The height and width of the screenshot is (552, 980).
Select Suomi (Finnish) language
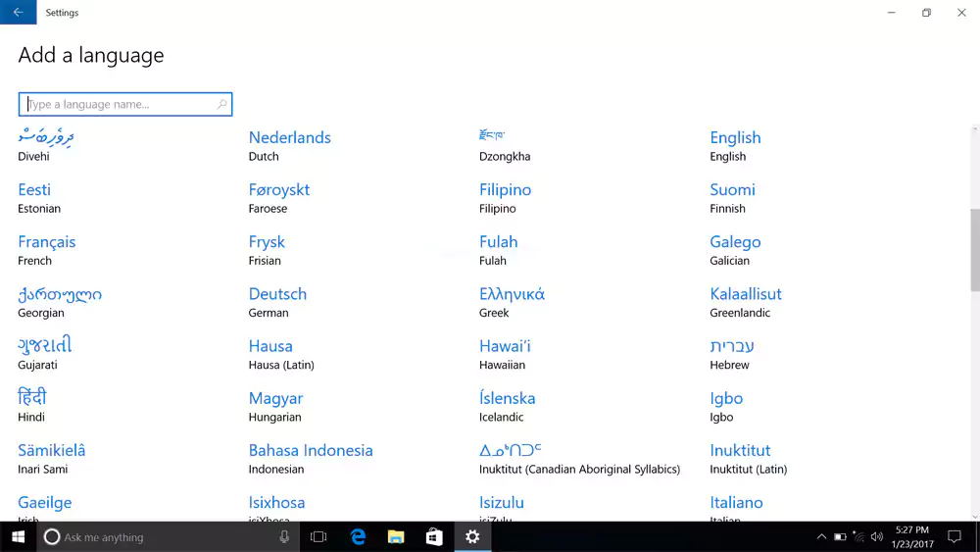coord(732,190)
